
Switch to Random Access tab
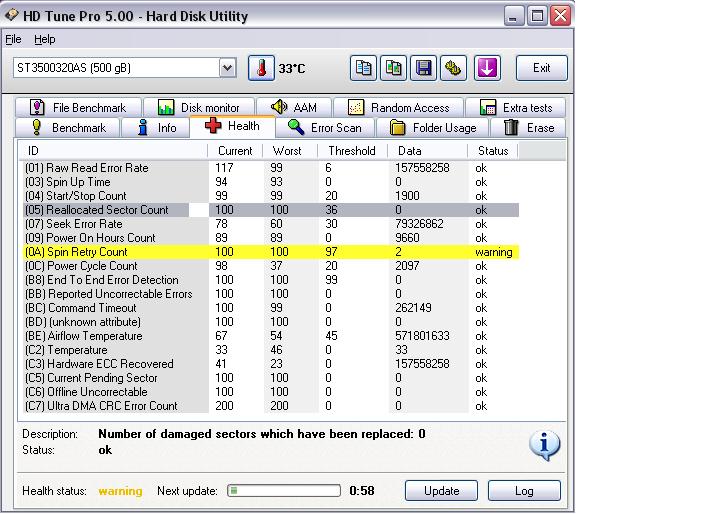tap(398, 107)
